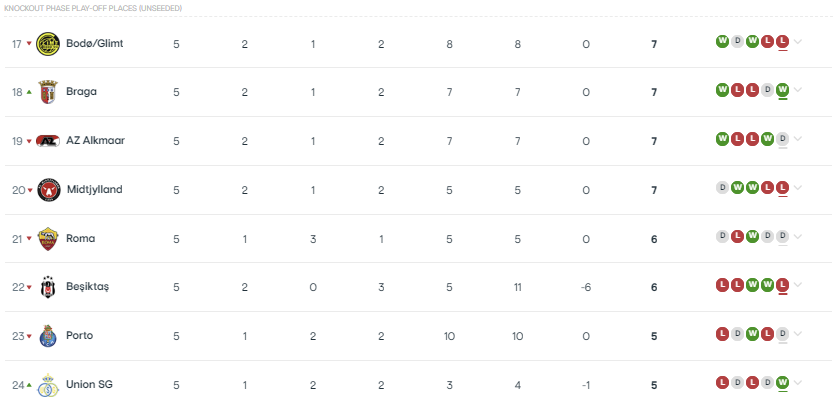Click Bodø/Glimt's first win form badge

point(722,41)
